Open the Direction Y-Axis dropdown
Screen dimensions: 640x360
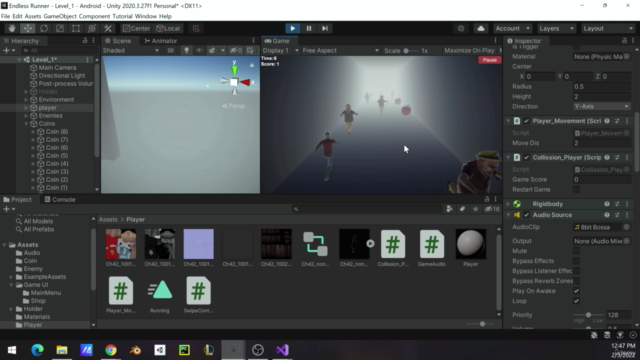(602, 106)
